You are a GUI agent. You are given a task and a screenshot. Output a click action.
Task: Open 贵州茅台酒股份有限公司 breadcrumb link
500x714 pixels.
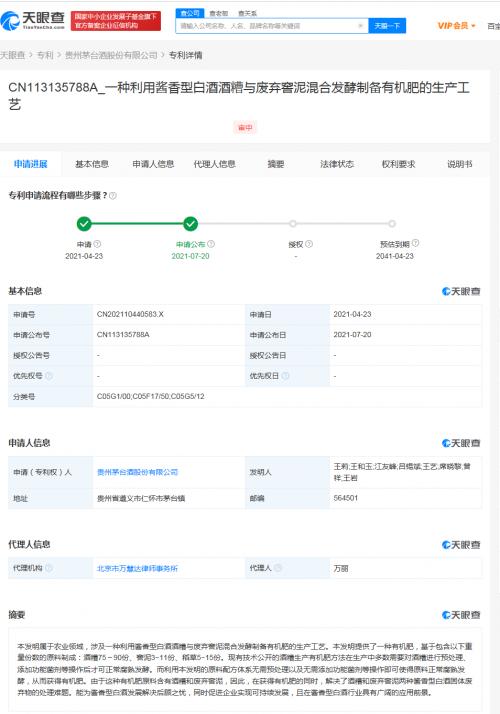[x=111, y=55]
